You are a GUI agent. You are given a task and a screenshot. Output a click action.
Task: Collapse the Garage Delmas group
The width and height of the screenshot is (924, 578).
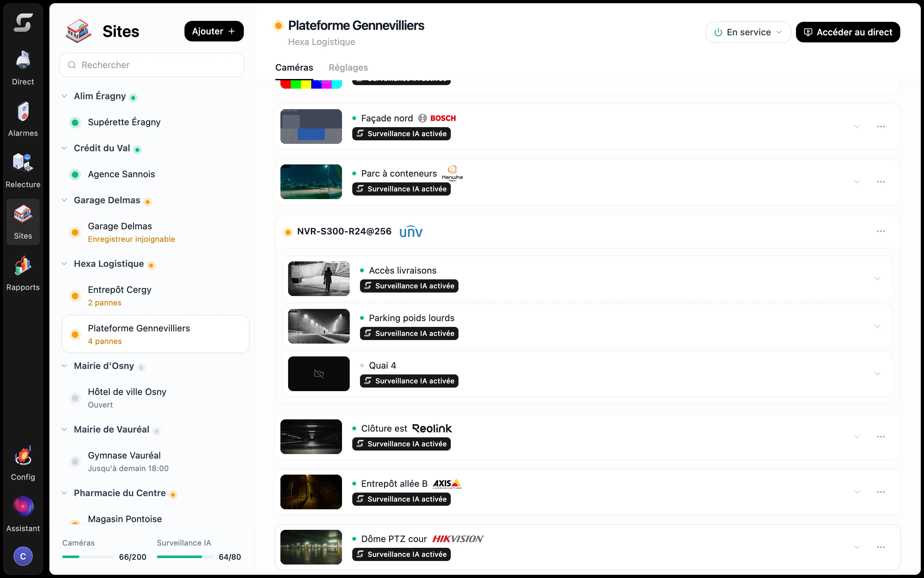64,200
